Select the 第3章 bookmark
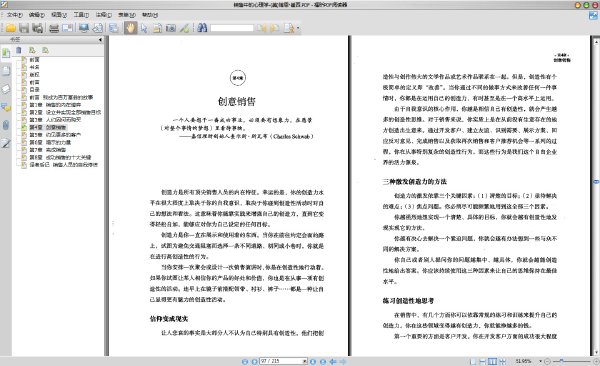The height and width of the screenshot is (366, 600). pyautogui.click(x=55, y=119)
